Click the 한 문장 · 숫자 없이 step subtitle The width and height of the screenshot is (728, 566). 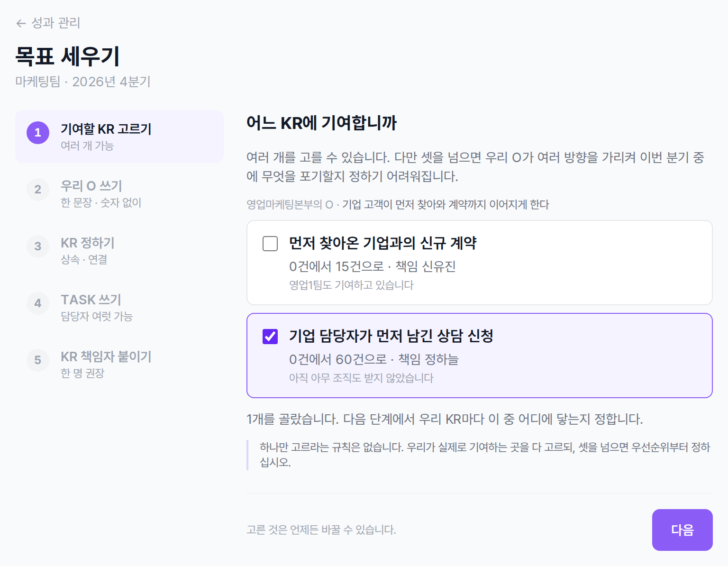101,203
